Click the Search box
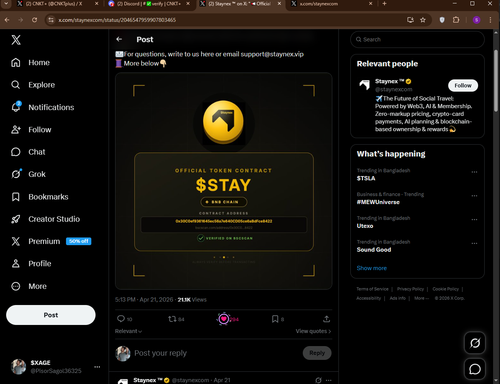500x384 pixels. [417, 39]
